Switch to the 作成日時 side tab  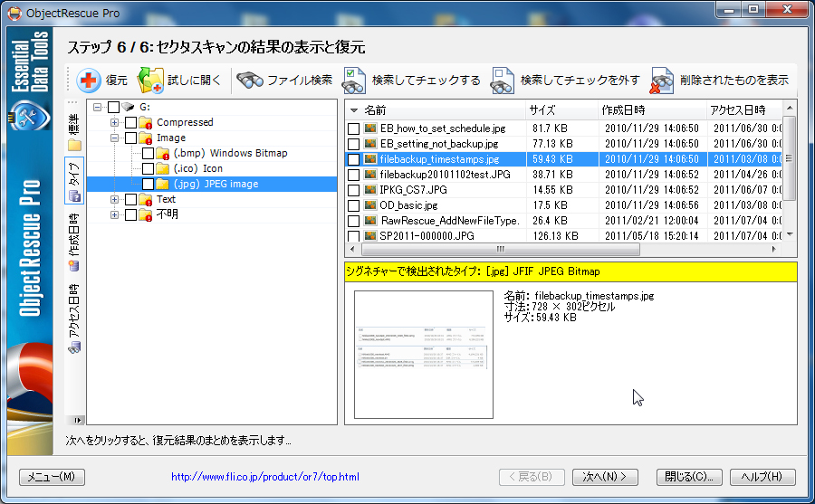pyautogui.click(x=74, y=242)
